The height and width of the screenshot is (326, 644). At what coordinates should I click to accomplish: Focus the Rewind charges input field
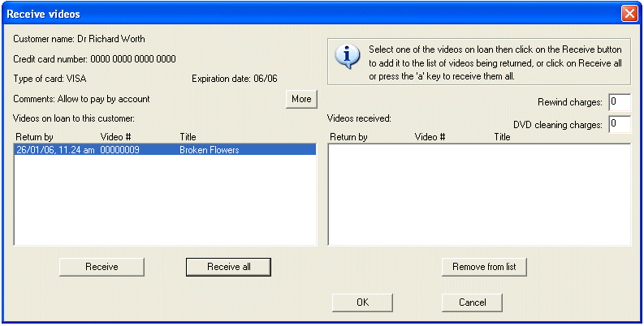tap(619, 102)
